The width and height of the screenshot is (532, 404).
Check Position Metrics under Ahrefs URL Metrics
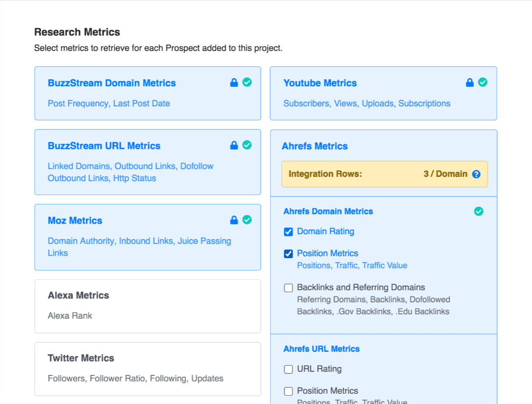tap(288, 391)
